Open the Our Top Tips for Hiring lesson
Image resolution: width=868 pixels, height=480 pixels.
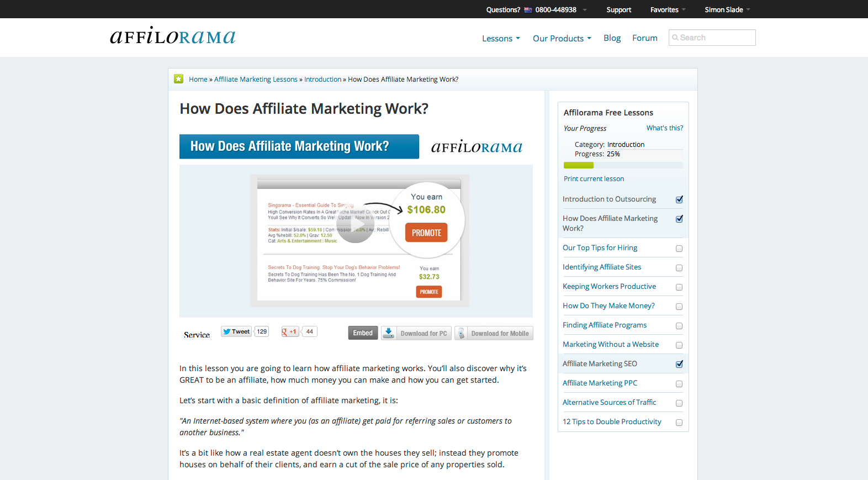(600, 247)
